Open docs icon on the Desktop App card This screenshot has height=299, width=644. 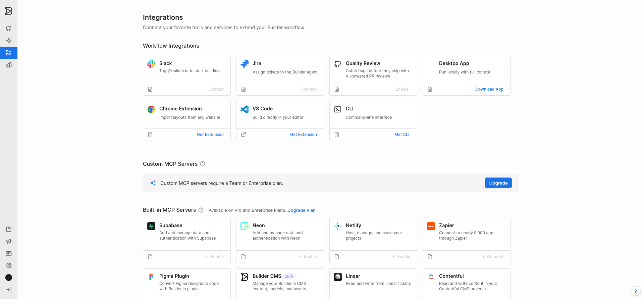pos(430,89)
